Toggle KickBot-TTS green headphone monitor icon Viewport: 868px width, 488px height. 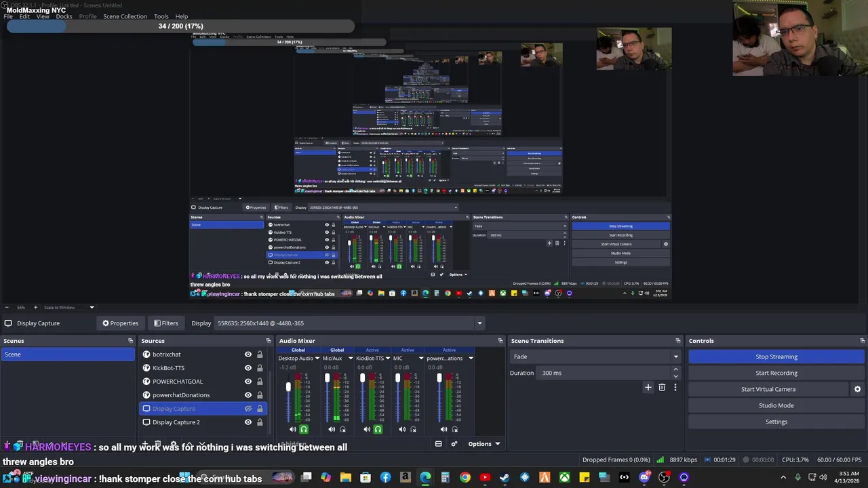pos(378,429)
